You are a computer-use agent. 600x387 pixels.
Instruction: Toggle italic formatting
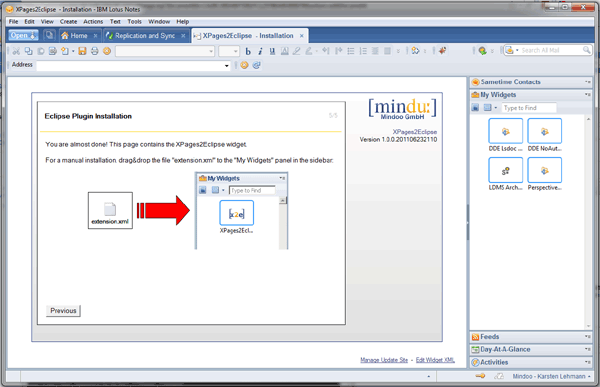point(260,51)
